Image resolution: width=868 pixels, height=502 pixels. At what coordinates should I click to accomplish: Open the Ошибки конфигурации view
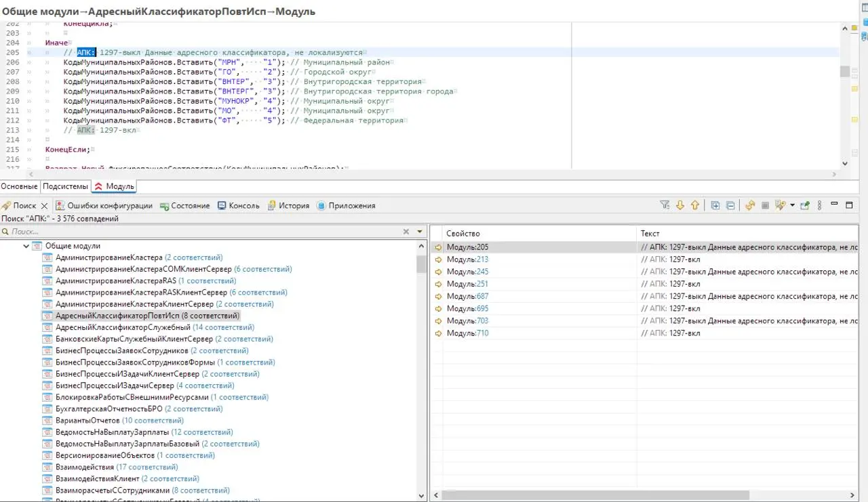pos(104,205)
